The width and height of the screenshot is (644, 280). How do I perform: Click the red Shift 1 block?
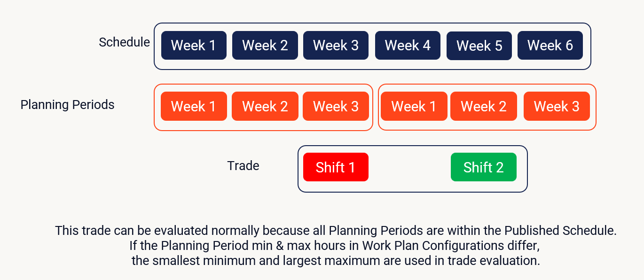click(336, 167)
